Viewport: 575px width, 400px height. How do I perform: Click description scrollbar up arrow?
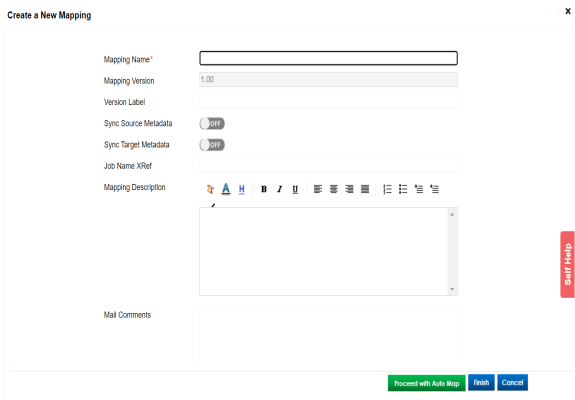click(452, 214)
